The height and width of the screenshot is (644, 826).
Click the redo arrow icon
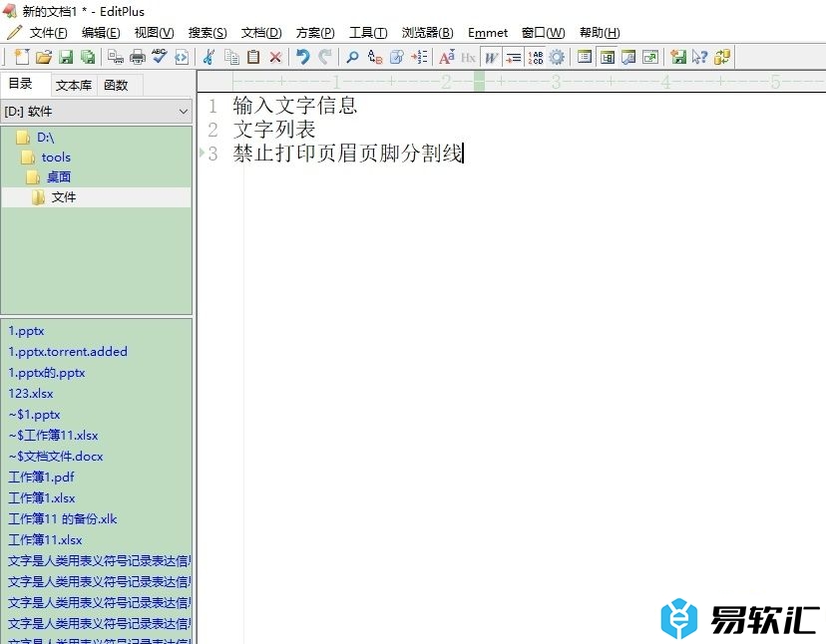(325, 57)
